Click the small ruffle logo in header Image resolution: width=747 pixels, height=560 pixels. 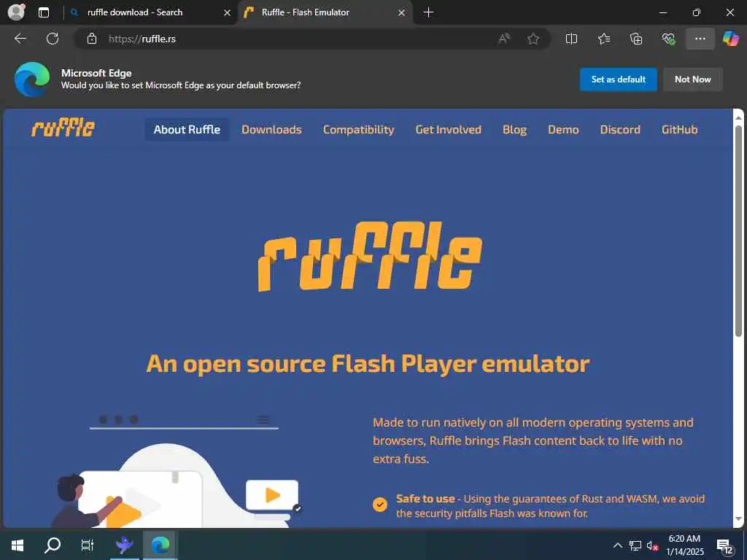point(63,128)
